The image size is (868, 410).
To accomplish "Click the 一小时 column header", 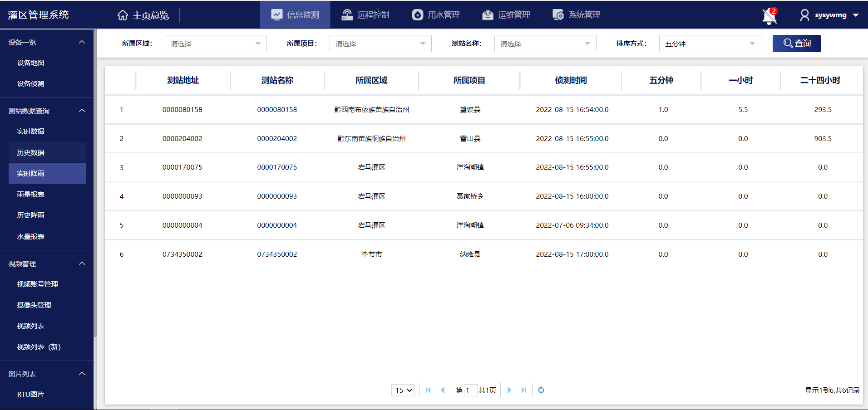I will coord(741,80).
